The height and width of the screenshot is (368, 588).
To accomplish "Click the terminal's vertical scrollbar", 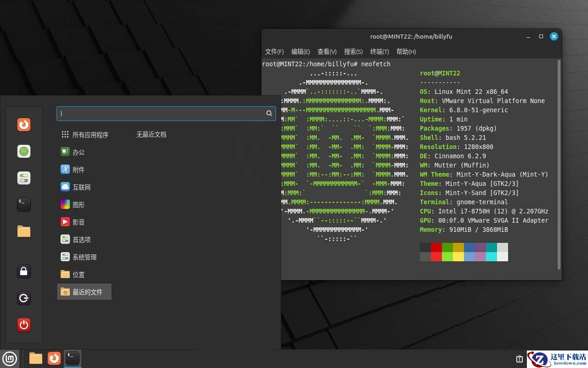I will coord(559,164).
